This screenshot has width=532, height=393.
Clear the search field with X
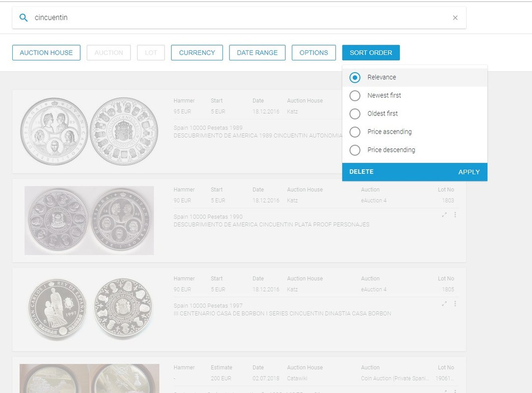455,18
